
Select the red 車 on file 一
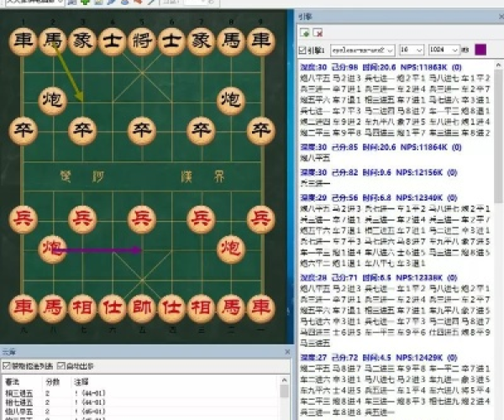pos(260,308)
